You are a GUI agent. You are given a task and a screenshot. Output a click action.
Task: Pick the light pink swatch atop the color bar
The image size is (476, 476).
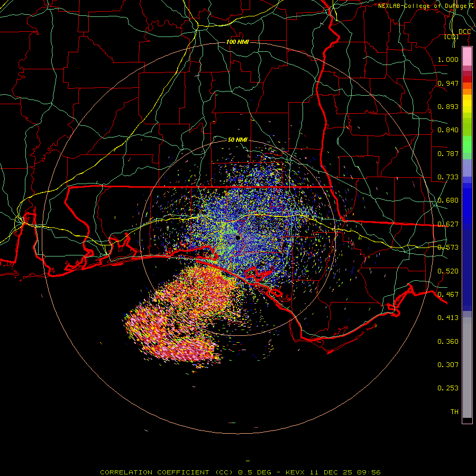point(467,57)
